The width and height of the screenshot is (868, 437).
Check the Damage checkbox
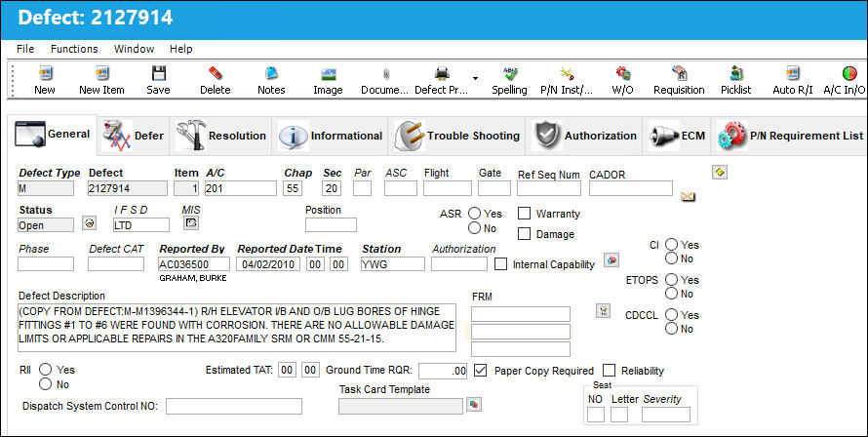525,234
